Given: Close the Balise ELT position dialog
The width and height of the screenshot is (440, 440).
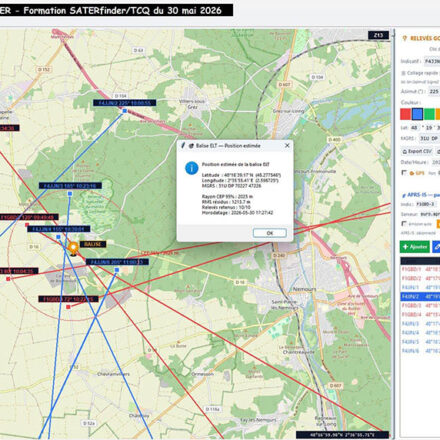Looking at the screenshot, I should click(x=287, y=146).
